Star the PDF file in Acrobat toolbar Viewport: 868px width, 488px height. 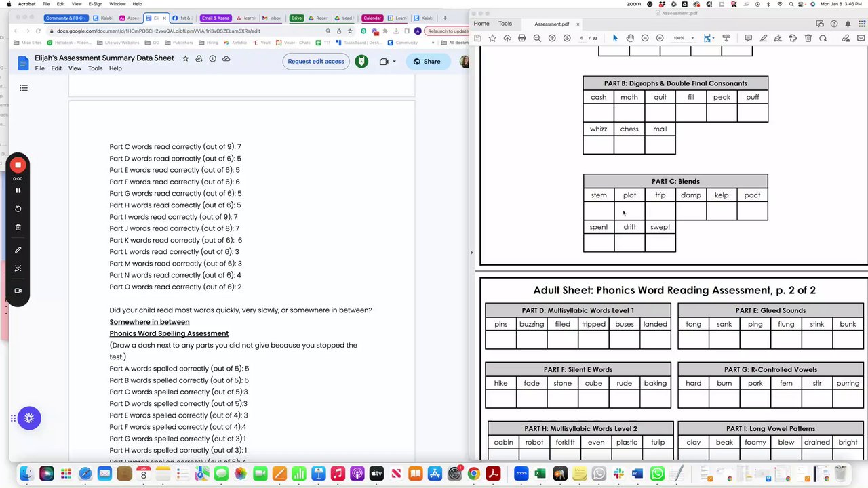492,38
